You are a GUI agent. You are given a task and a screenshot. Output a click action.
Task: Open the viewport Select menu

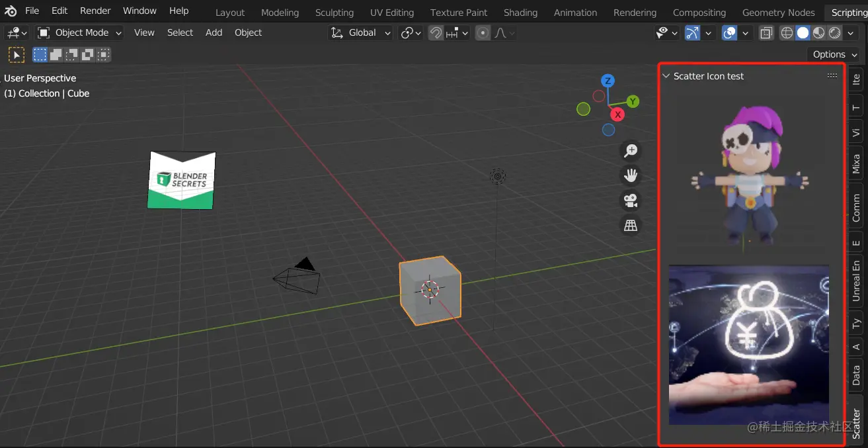coord(180,32)
